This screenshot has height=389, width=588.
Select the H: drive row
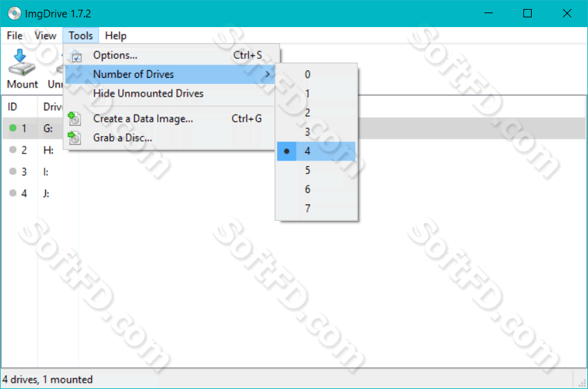click(294, 150)
